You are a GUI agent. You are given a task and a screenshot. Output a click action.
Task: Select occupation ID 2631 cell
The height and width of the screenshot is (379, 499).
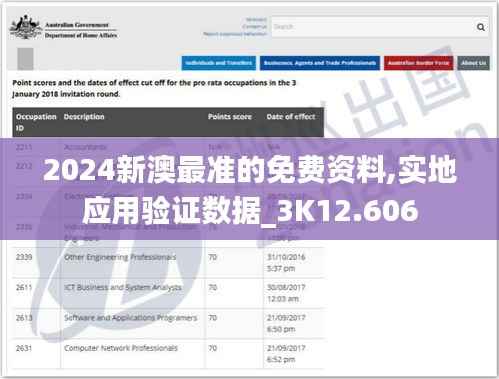click(x=24, y=348)
